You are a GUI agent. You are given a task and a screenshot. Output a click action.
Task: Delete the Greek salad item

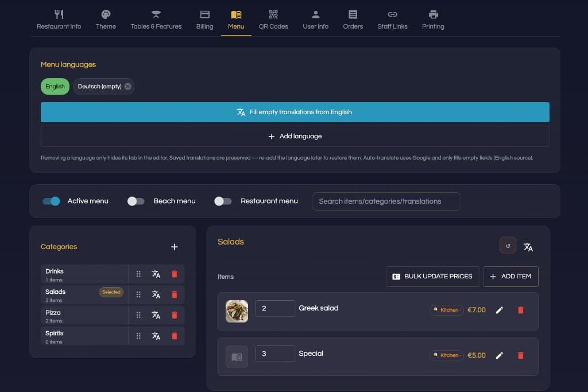coord(520,311)
